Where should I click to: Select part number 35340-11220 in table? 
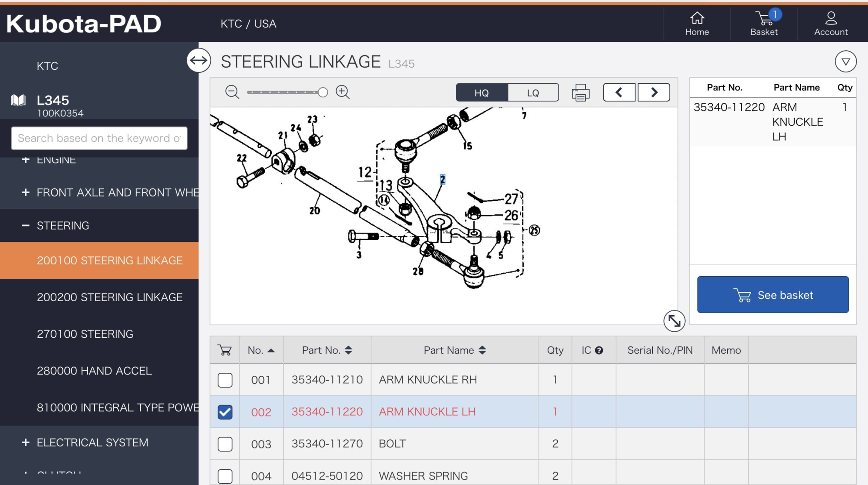pyautogui.click(x=327, y=412)
